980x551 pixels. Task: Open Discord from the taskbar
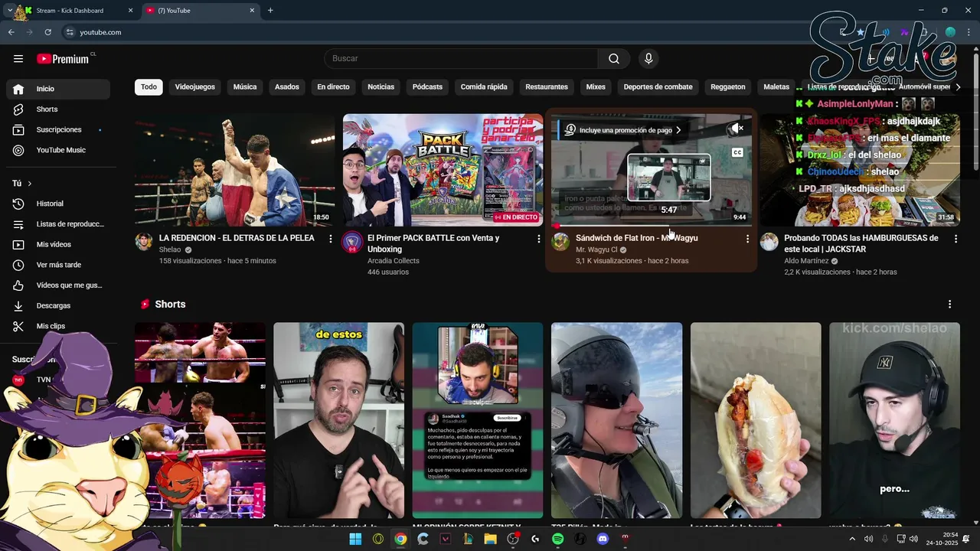603,539
